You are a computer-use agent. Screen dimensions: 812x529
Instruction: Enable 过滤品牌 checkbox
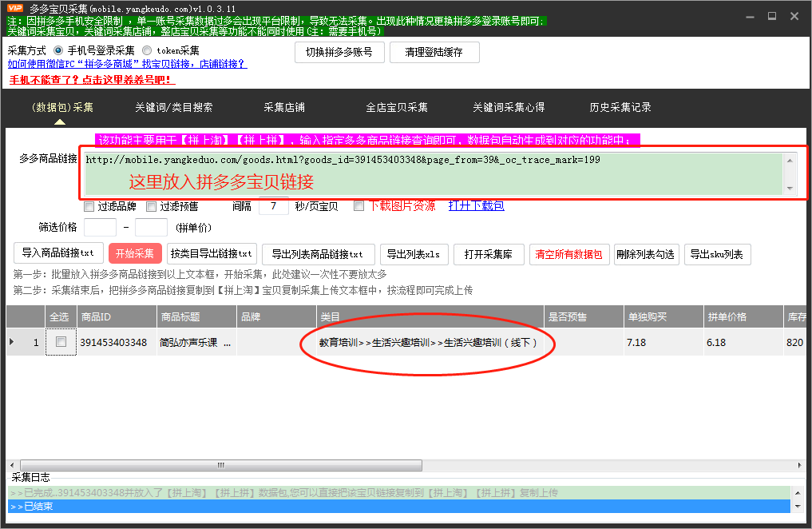tap(89, 207)
